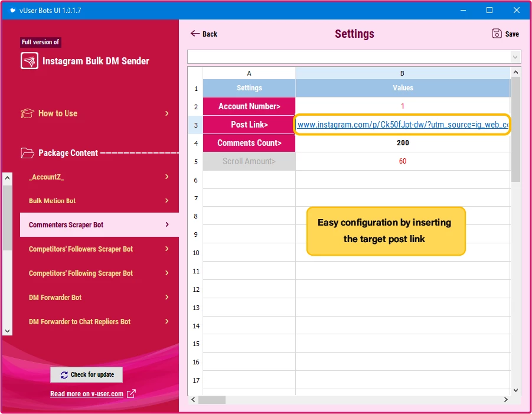Expand the How to Use section chevron

tap(167, 113)
